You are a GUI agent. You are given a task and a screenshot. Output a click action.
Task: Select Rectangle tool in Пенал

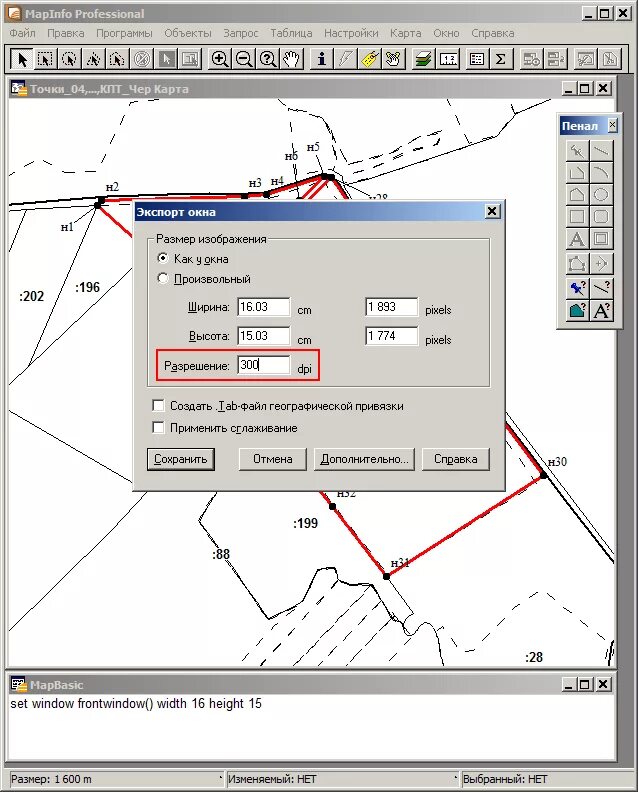[x=577, y=217]
